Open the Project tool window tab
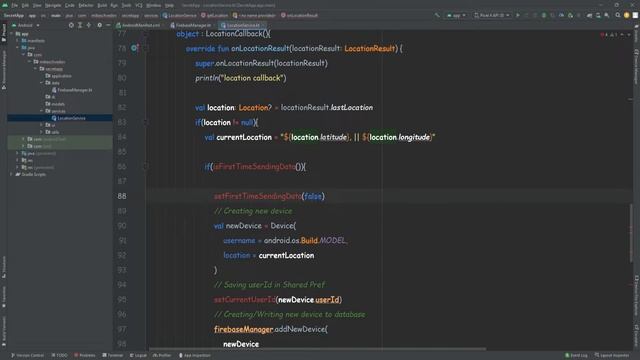Screen dimensions: 640x360 [4, 33]
